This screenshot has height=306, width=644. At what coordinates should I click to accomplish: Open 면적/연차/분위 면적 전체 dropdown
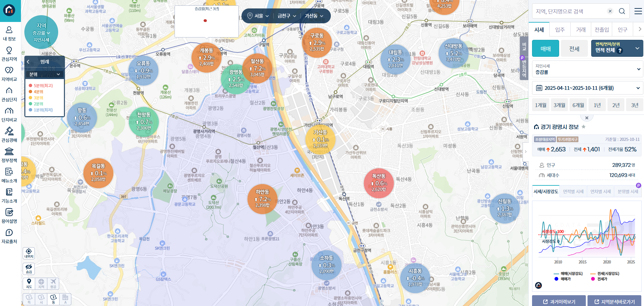617,48
